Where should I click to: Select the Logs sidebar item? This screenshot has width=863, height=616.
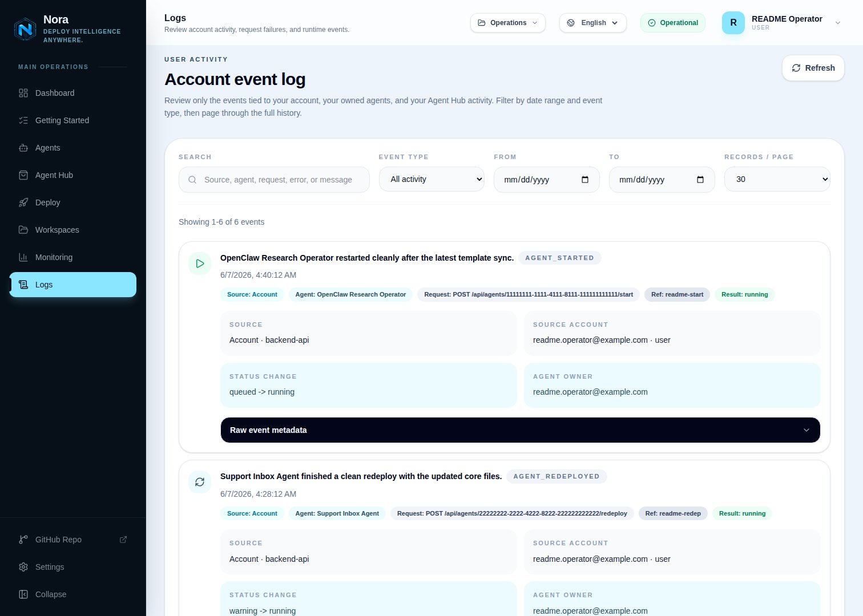pos(73,285)
